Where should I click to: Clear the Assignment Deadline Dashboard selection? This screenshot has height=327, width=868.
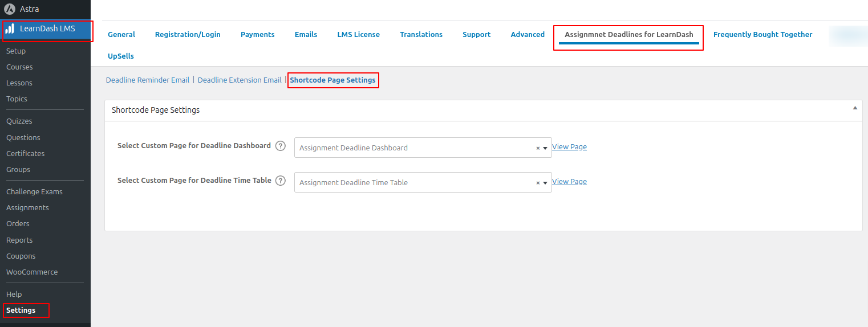click(537, 148)
